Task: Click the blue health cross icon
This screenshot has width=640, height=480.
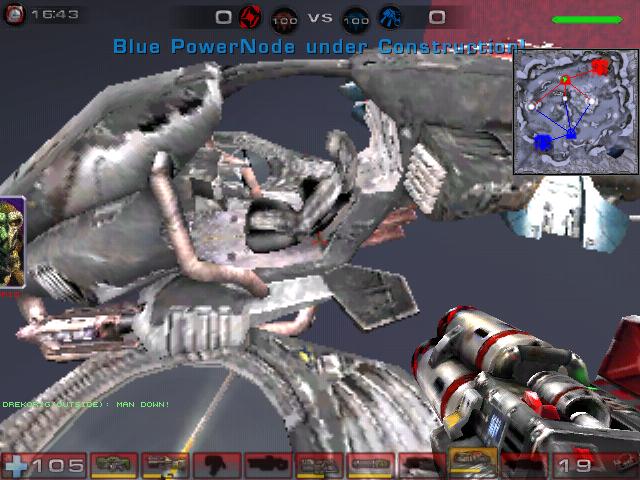Action: point(16,465)
